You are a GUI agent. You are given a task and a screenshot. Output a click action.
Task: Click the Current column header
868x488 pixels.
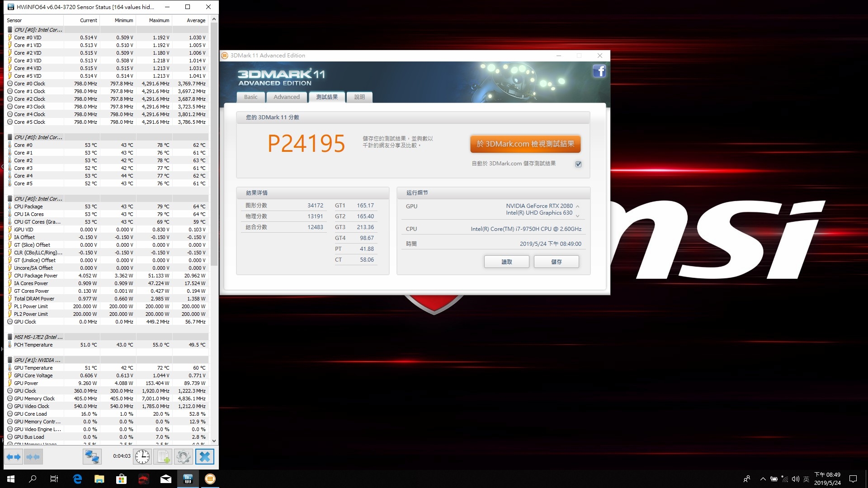coord(82,20)
